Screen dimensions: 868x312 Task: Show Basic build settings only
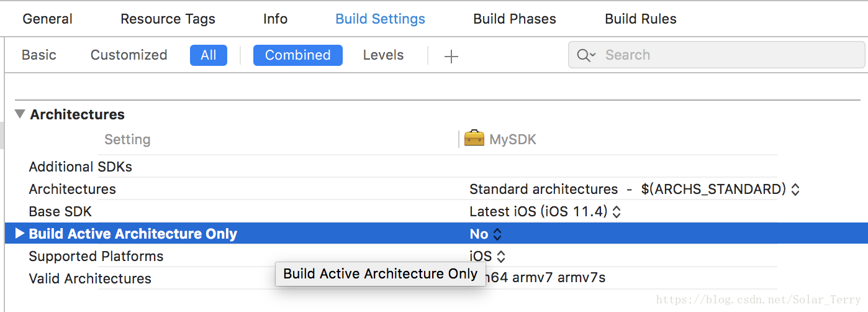coord(39,55)
